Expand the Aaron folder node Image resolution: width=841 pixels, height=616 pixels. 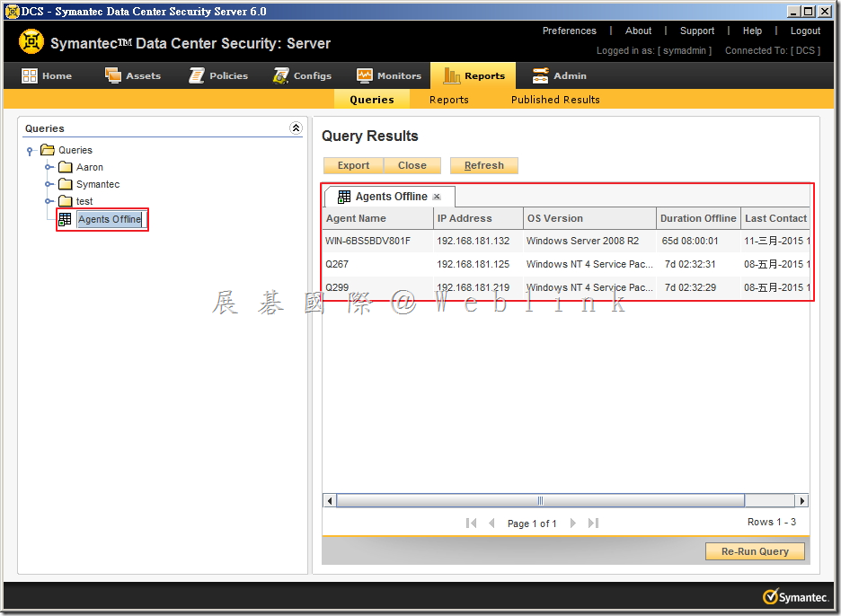tap(49, 167)
